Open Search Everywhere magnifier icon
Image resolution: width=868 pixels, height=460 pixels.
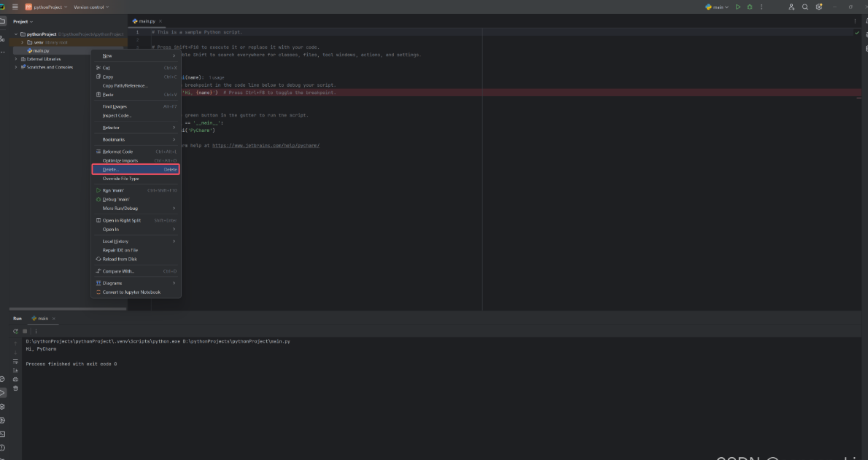coord(805,7)
